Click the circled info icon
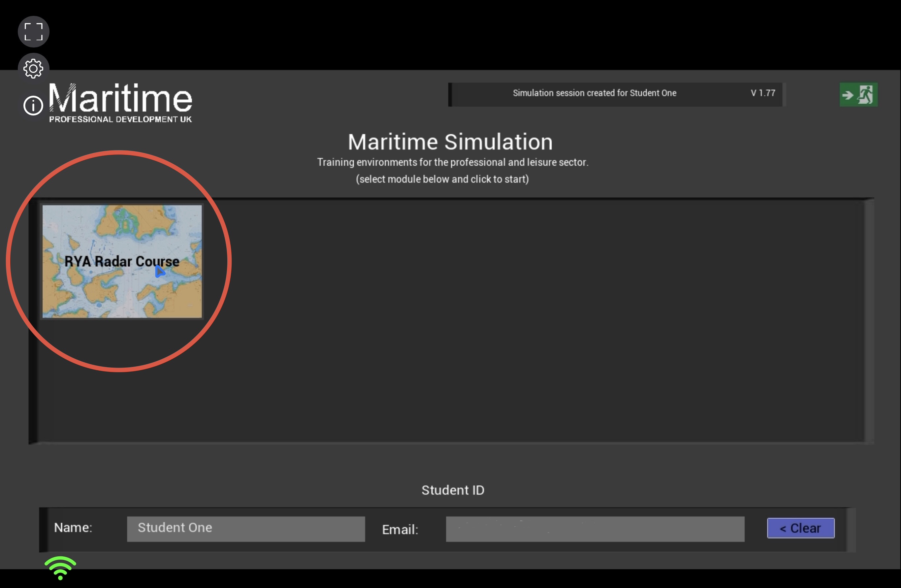 (x=33, y=105)
